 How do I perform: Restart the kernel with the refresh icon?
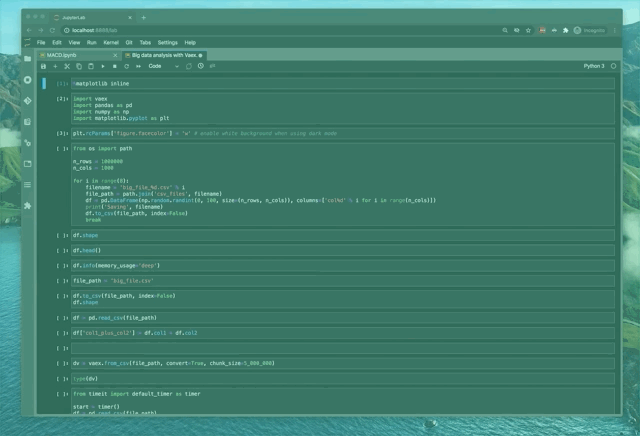[x=126, y=66]
